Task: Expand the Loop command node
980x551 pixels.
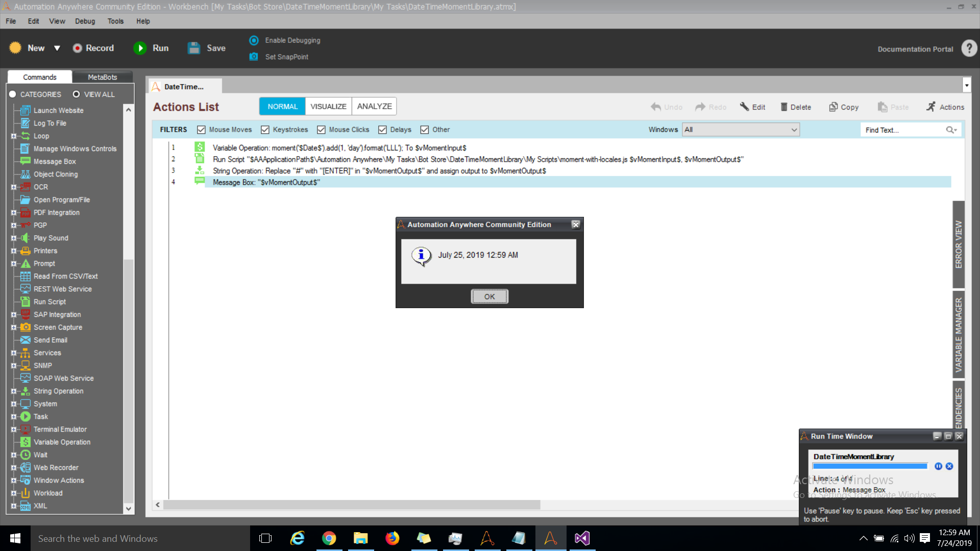Action: 14,136
